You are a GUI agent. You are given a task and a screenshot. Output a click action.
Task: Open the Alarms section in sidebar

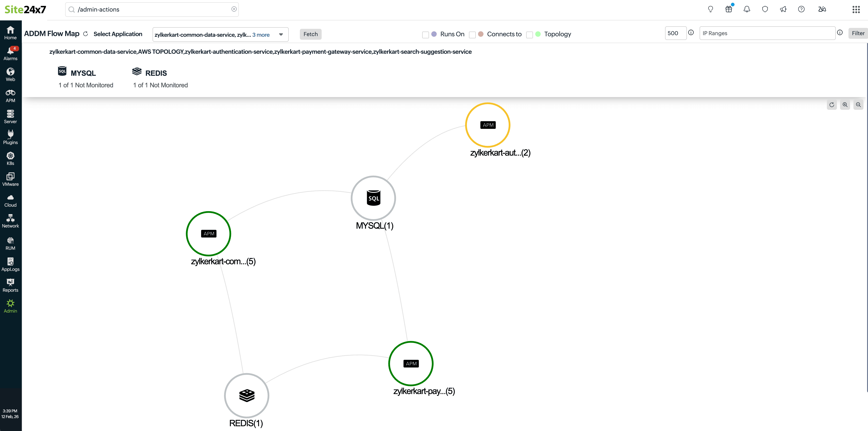coord(10,54)
